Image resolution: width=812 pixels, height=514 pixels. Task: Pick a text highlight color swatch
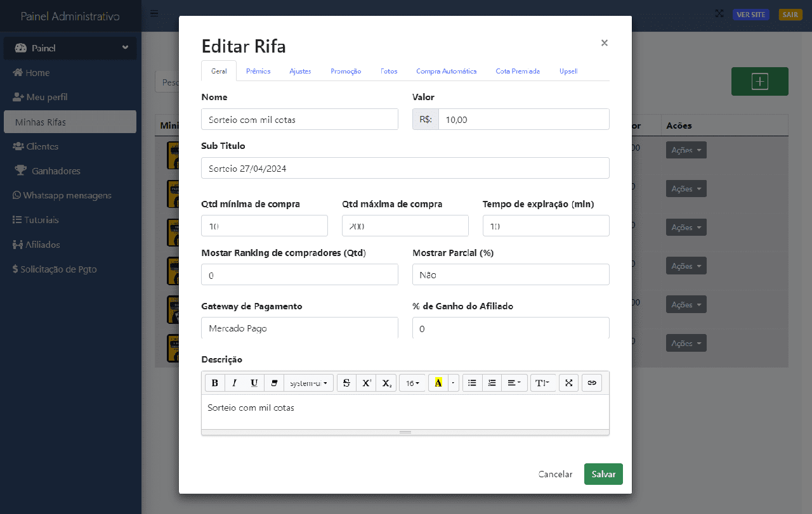click(440, 382)
